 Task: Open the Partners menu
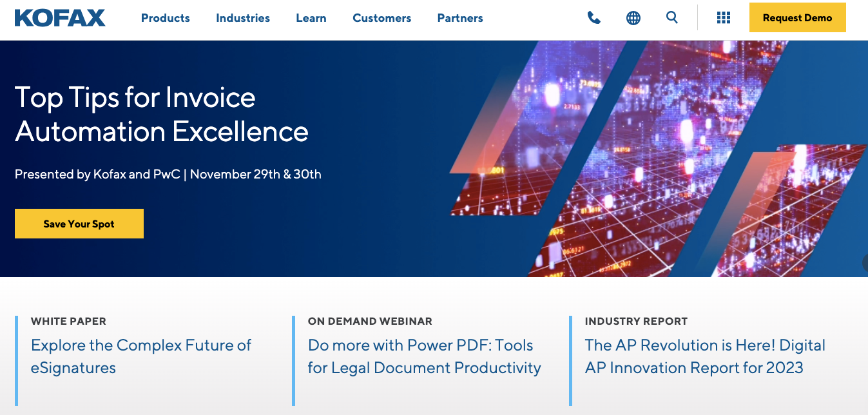(x=460, y=18)
